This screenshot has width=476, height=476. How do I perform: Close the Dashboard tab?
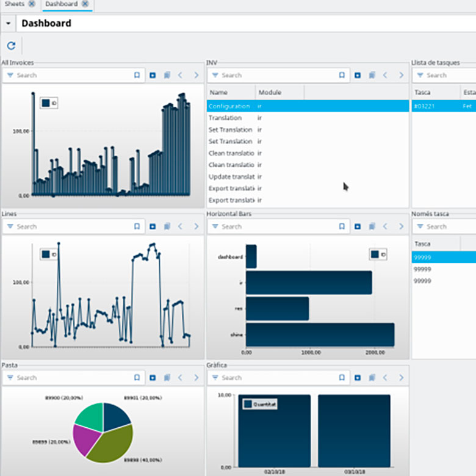click(85, 4)
